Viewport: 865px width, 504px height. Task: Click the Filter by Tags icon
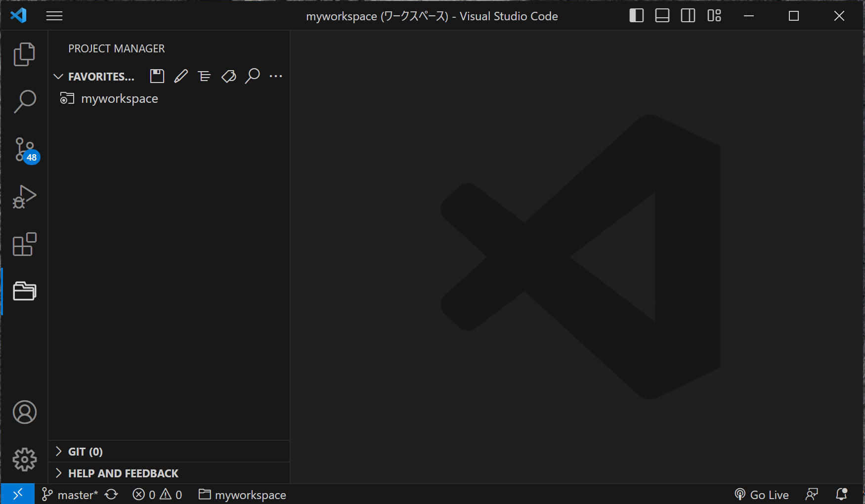coord(228,76)
